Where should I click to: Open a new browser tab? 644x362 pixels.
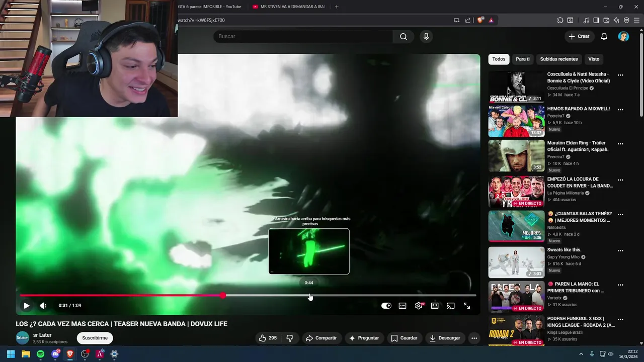(x=337, y=7)
